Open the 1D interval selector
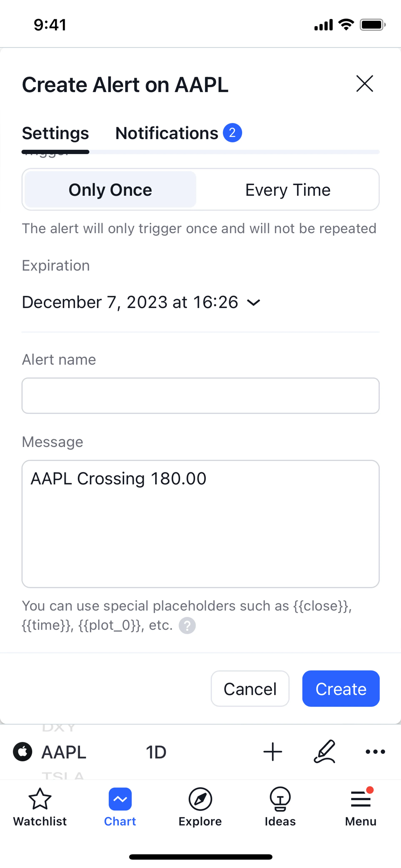401x868 pixels. 156,752
